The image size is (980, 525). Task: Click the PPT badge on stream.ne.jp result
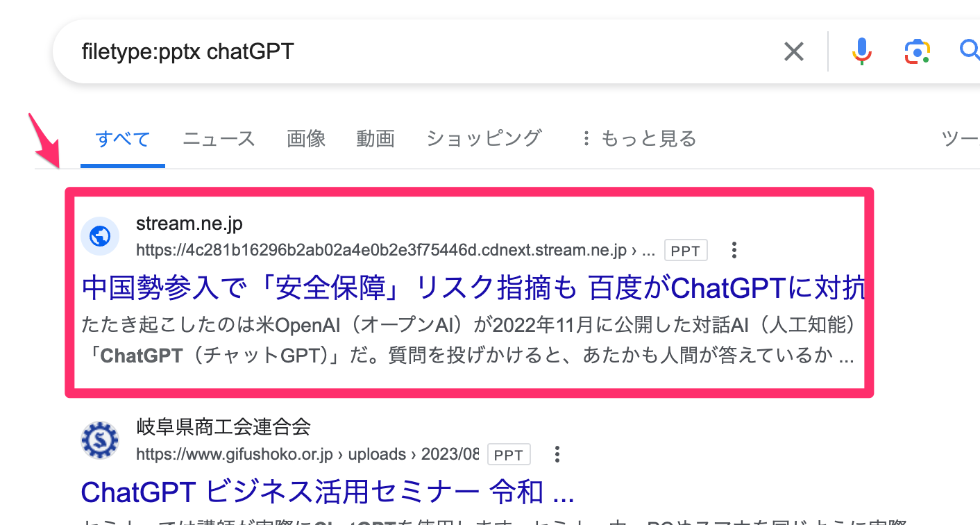coord(686,250)
